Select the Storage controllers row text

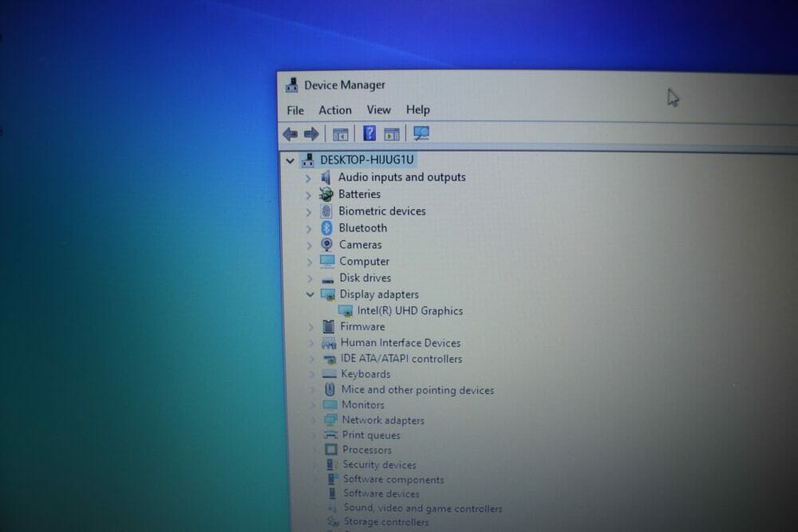click(x=386, y=522)
